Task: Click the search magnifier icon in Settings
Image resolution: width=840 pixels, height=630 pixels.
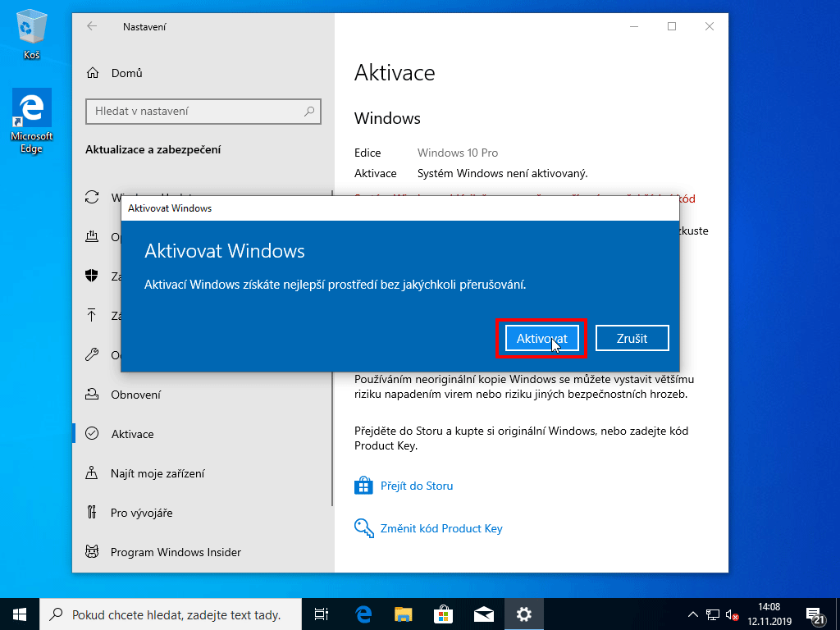Action: [309, 112]
